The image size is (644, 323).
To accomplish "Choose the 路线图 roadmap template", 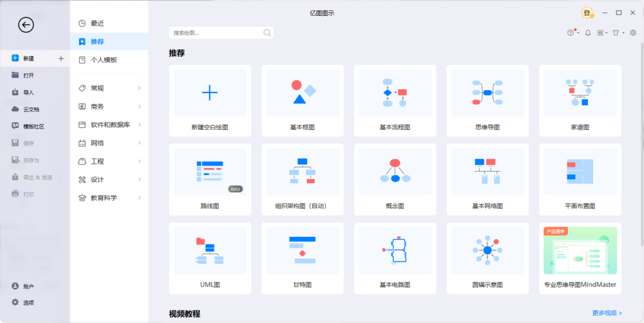I will [x=210, y=179].
